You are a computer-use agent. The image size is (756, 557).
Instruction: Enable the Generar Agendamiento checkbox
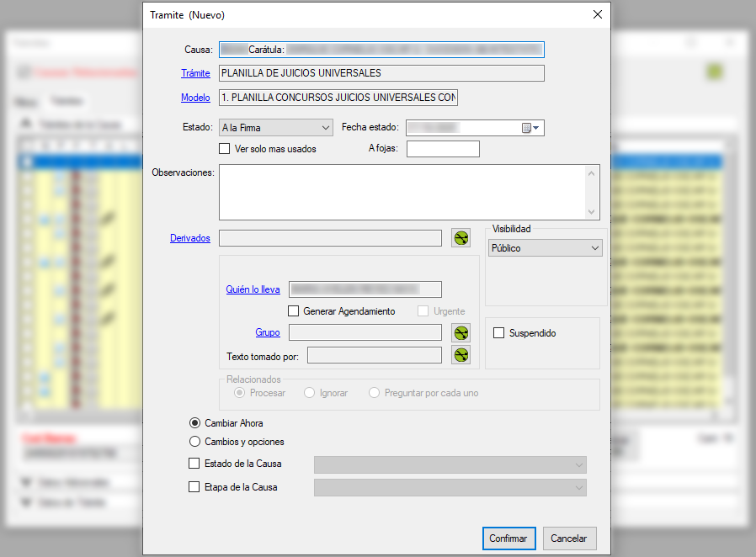(x=294, y=311)
